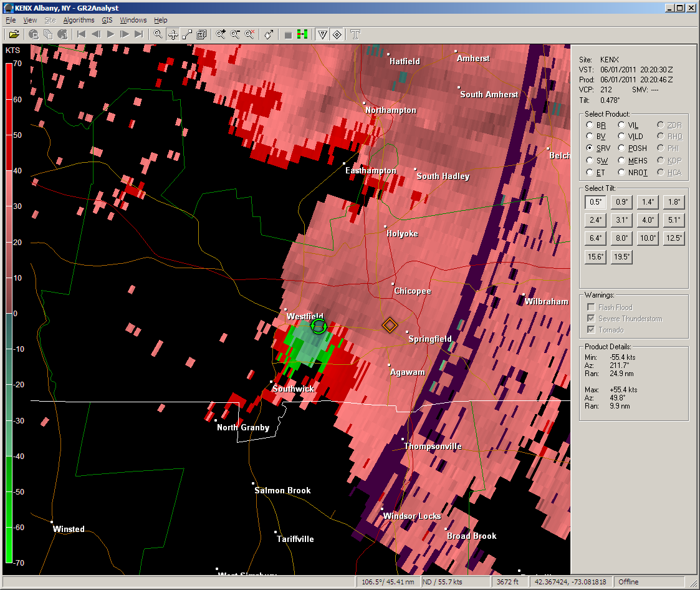Step forward one frame
The width and height of the screenshot is (700, 590).
coord(125,34)
